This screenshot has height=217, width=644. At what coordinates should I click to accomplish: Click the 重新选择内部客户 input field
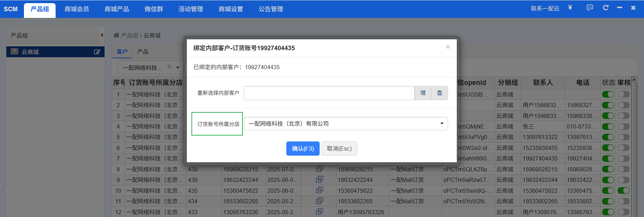pos(329,93)
